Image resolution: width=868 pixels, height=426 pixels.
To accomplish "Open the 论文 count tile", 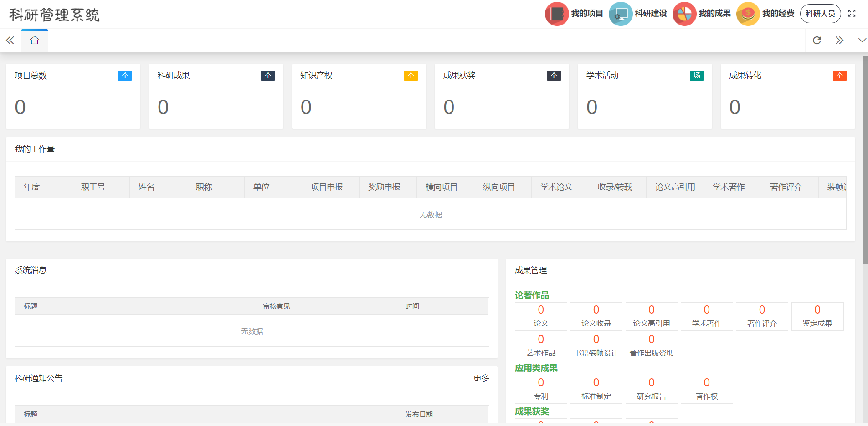I will [541, 316].
